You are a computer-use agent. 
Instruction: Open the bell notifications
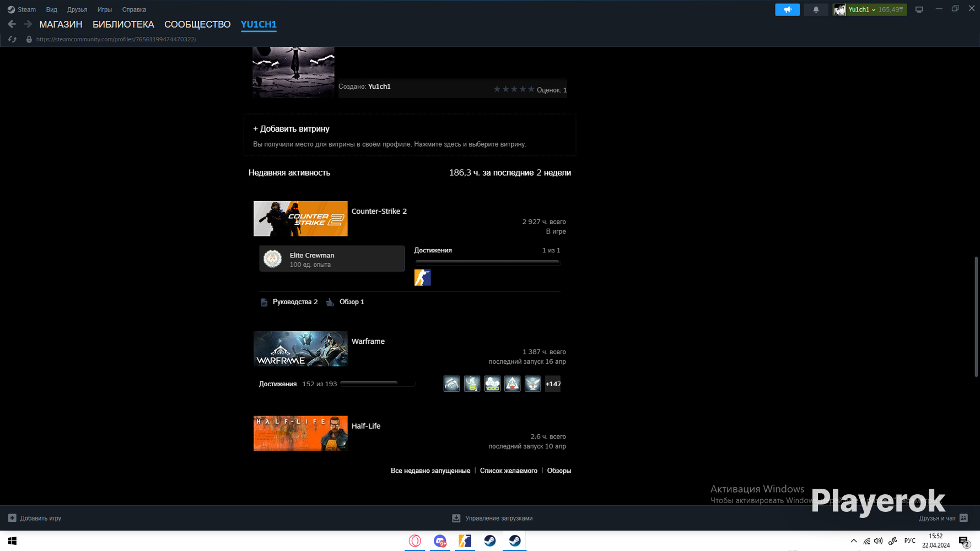[816, 9]
